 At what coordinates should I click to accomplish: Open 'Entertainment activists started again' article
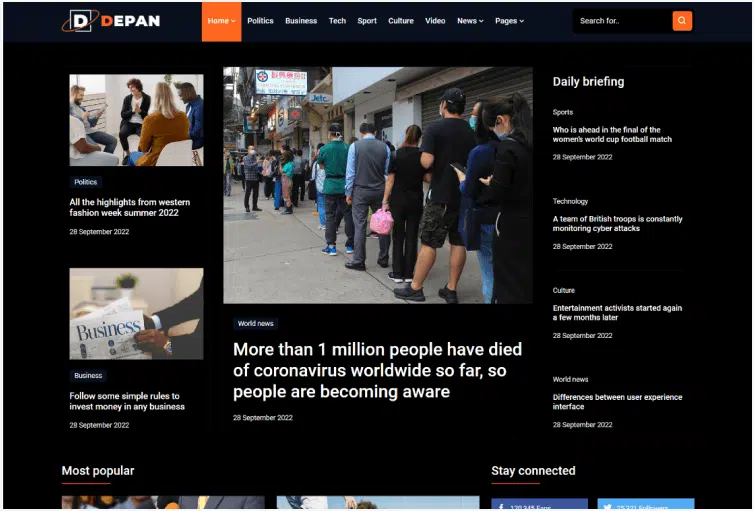[617, 312]
